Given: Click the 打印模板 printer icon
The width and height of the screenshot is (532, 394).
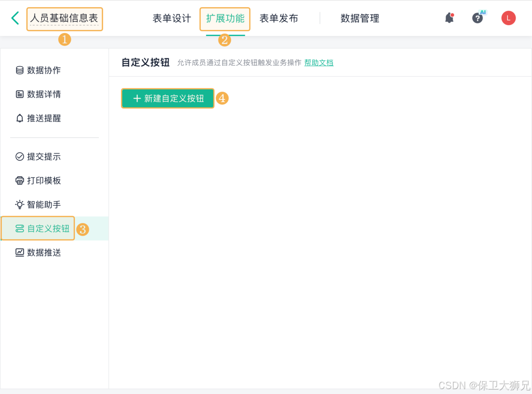Looking at the screenshot, I should pos(20,181).
